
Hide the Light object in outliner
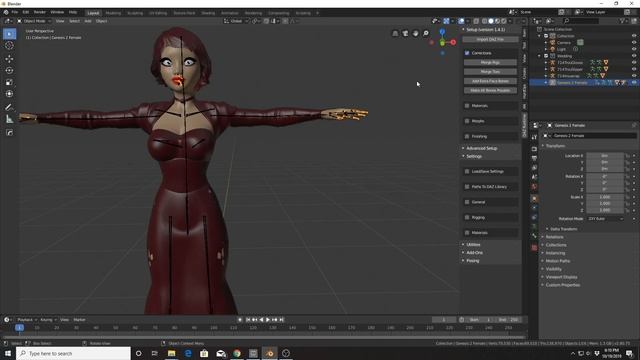(x=634, y=49)
